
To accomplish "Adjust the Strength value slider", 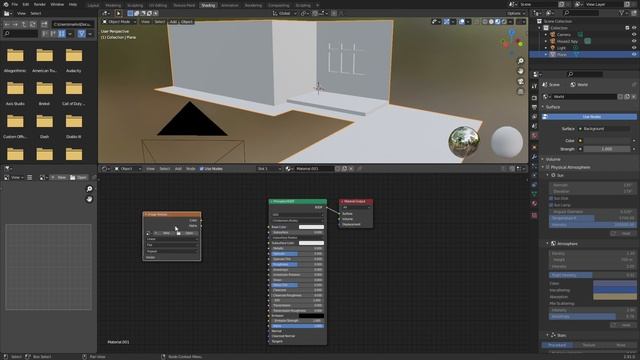I will point(606,149).
